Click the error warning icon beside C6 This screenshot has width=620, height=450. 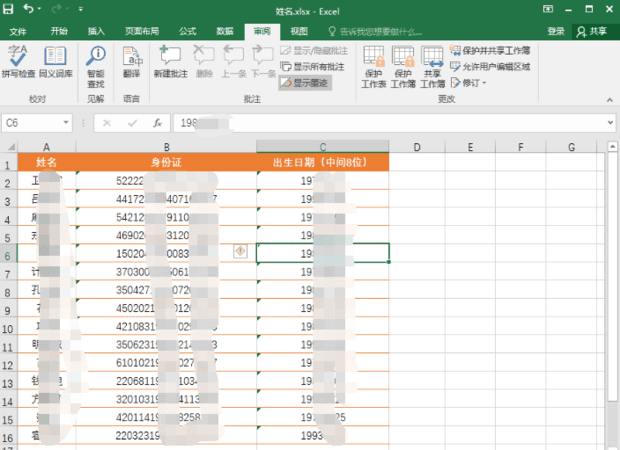pos(240,251)
